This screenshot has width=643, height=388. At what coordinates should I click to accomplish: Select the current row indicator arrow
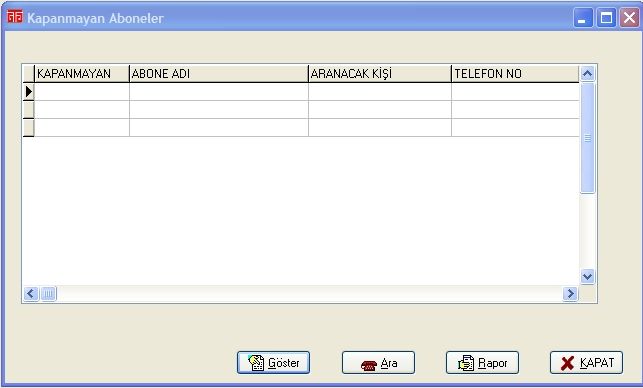pyautogui.click(x=28, y=91)
